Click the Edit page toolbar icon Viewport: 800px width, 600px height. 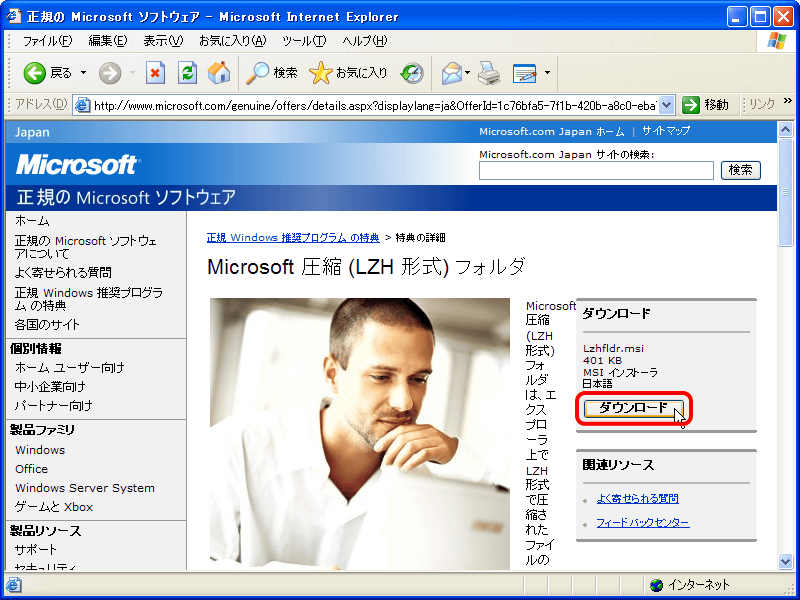524,73
